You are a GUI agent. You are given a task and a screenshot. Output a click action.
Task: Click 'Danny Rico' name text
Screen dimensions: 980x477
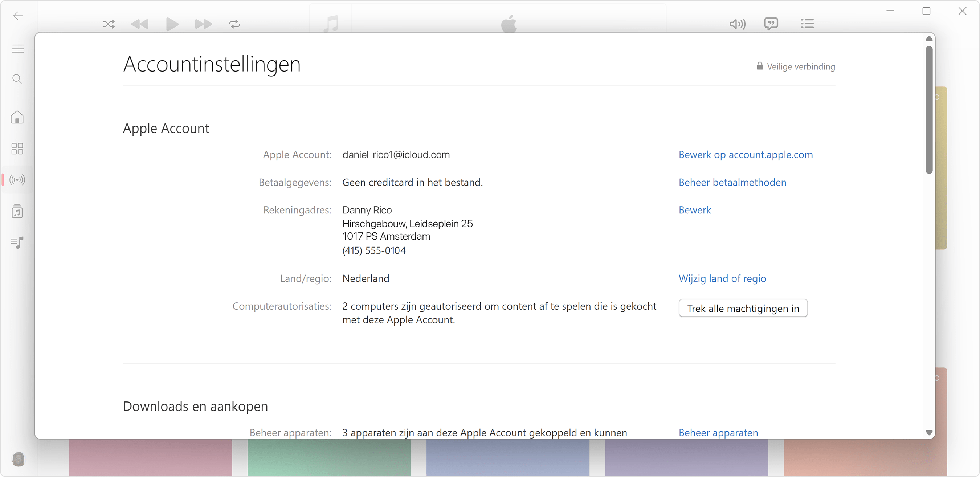click(x=367, y=210)
